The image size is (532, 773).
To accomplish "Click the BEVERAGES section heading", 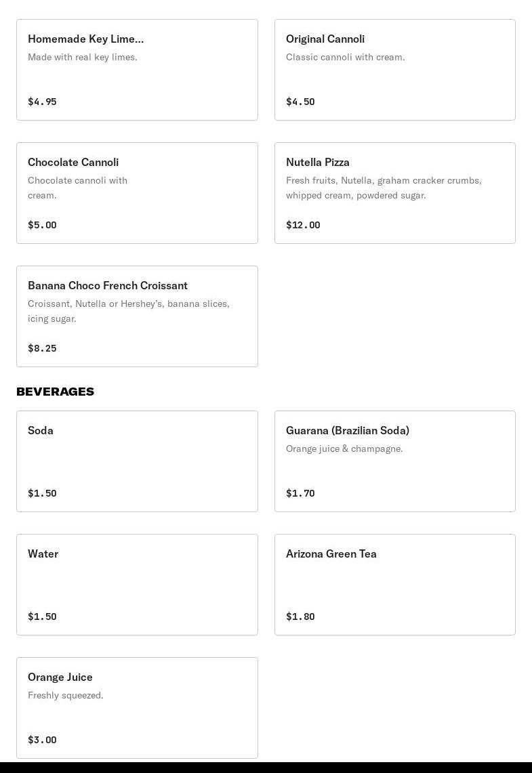I will click(x=55, y=392).
